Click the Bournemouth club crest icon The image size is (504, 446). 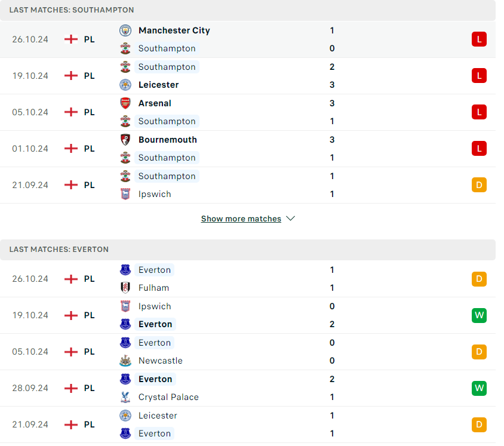click(x=125, y=140)
